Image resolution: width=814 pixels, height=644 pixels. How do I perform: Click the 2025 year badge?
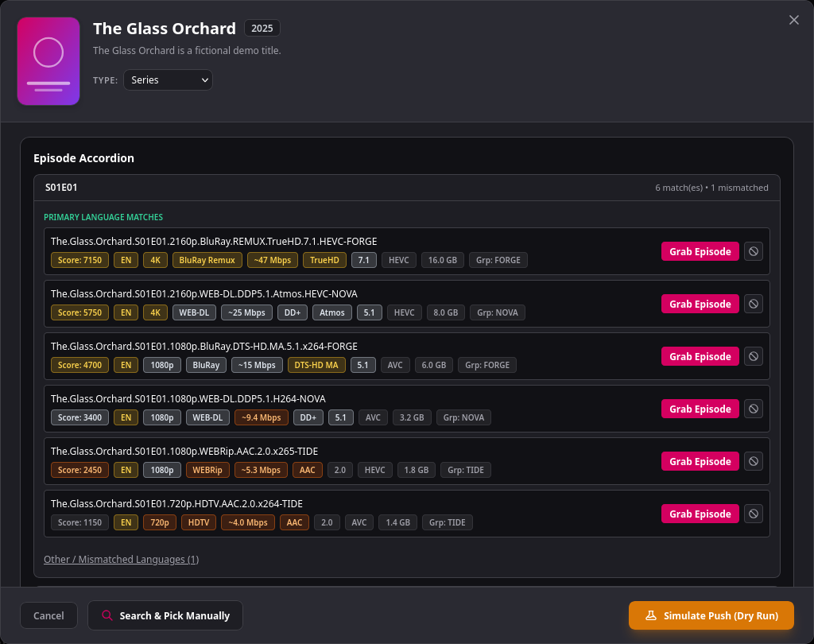[262, 28]
